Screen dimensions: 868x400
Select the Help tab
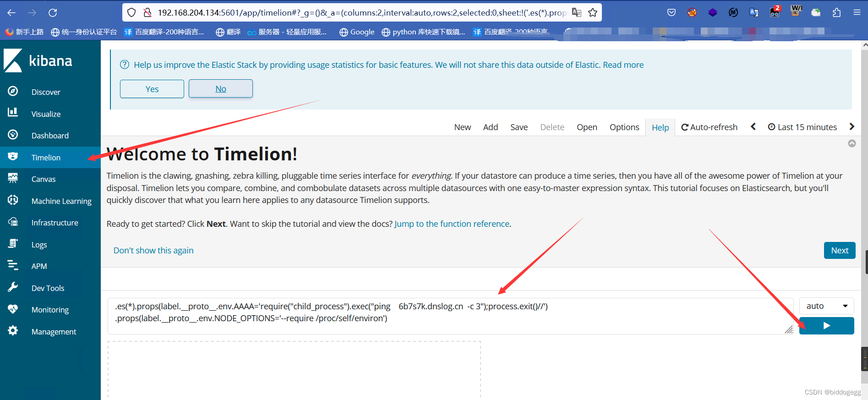click(x=661, y=128)
